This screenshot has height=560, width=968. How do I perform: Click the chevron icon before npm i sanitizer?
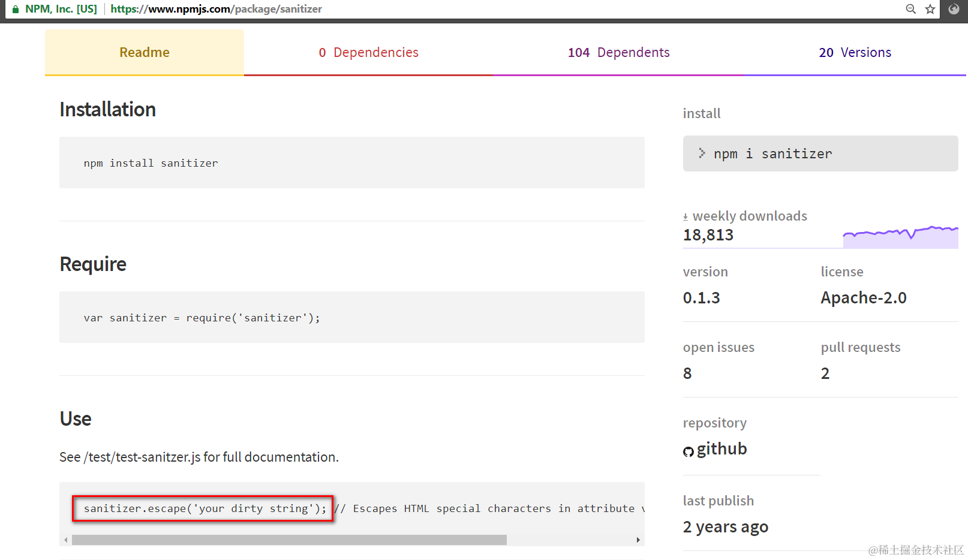coord(702,153)
